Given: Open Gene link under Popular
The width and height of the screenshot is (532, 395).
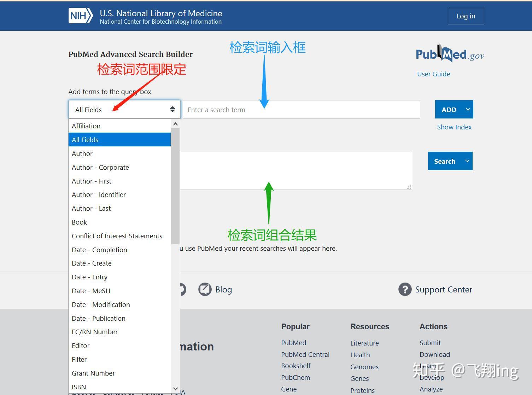Looking at the screenshot, I should (289, 389).
